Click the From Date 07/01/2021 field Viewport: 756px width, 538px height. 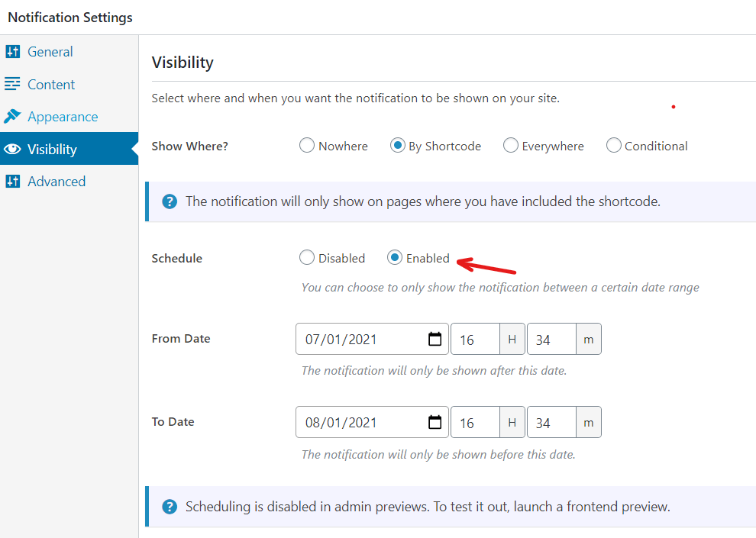click(x=372, y=339)
